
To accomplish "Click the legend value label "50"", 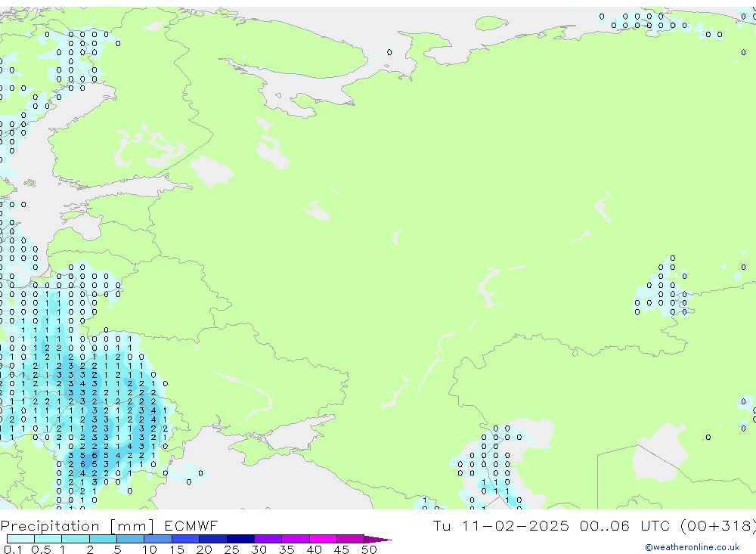I will click(x=369, y=549).
